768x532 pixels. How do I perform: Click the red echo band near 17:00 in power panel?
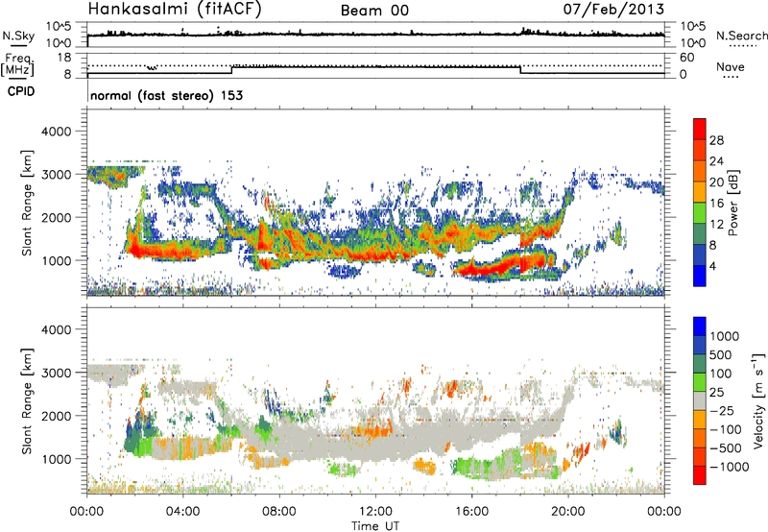(494, 266)
